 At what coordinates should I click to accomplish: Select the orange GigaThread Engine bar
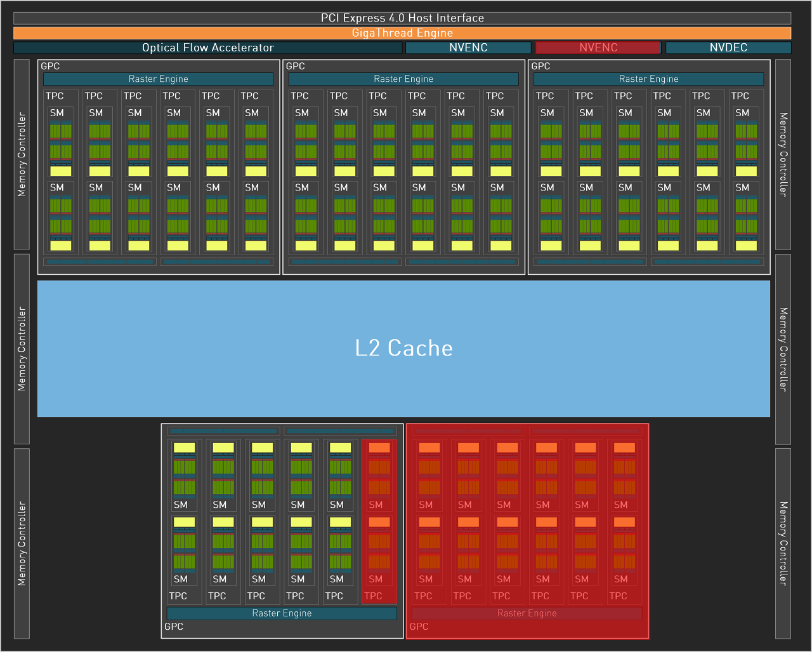tap(402, 33)
